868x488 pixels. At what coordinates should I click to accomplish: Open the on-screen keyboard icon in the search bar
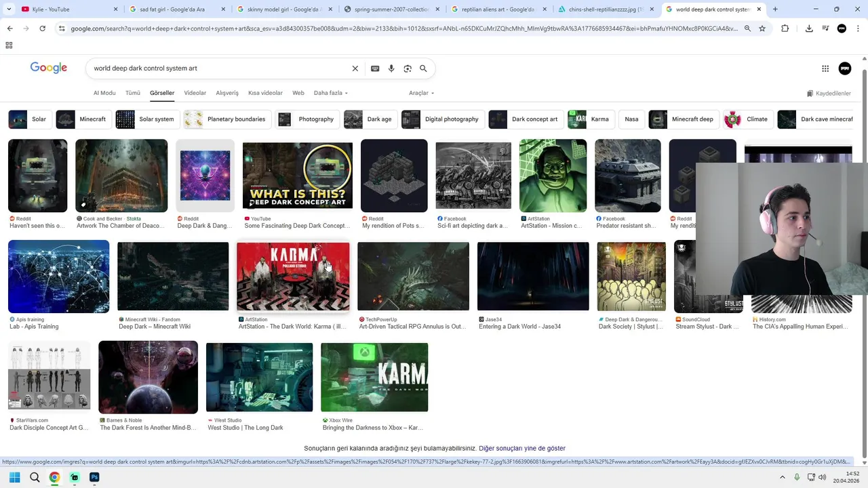pos(375,68)
